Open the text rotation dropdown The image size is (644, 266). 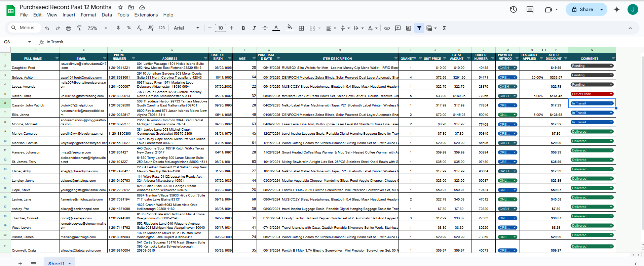tap(373, 28)
